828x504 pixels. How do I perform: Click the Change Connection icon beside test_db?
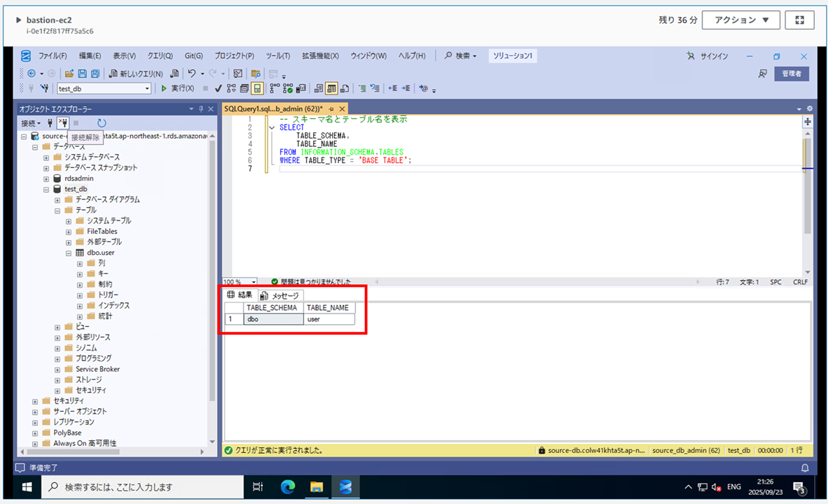44,88
